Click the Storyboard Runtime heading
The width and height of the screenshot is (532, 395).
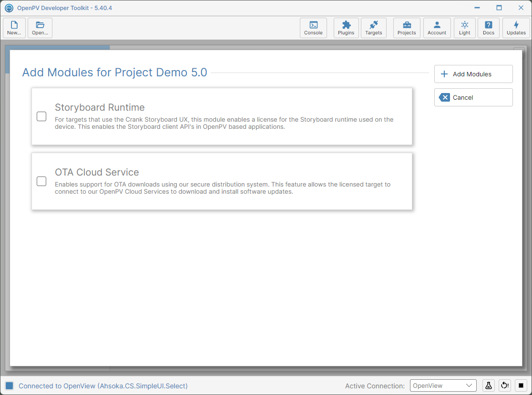pyautogui.click(x=100, y=107)
